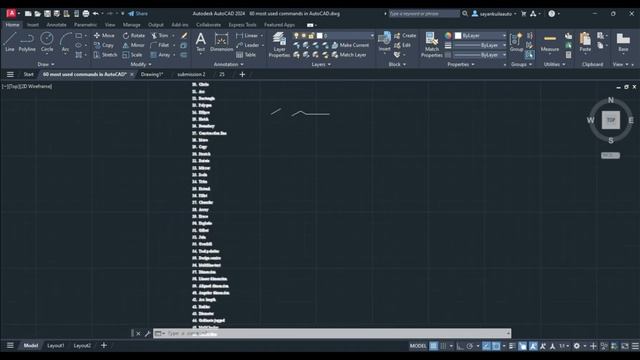
Task: Insert a Table
Action: pyautogui.click(x=246, y=55)
